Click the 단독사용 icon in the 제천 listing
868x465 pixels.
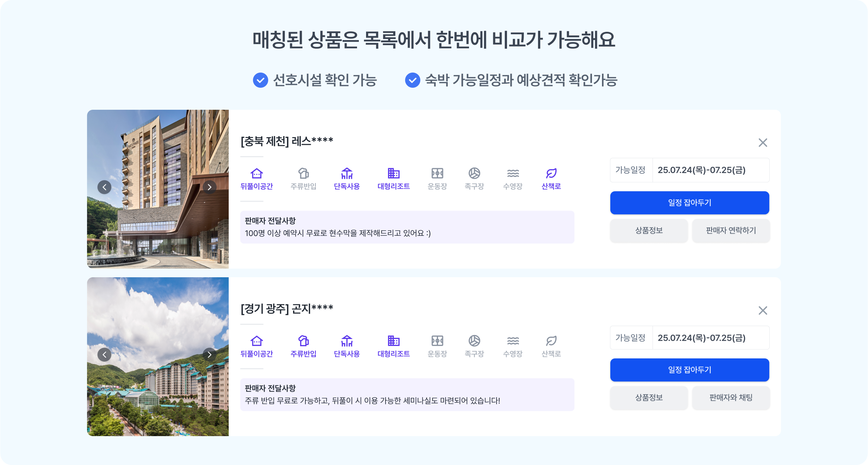coord(347,174)
